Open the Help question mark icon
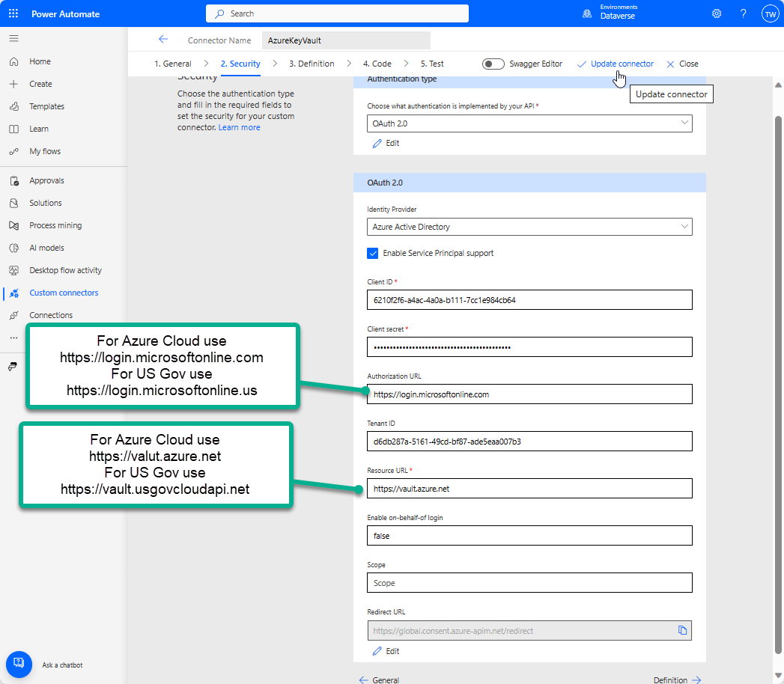The width and height of the screenshot is (784, 684). 743,13
